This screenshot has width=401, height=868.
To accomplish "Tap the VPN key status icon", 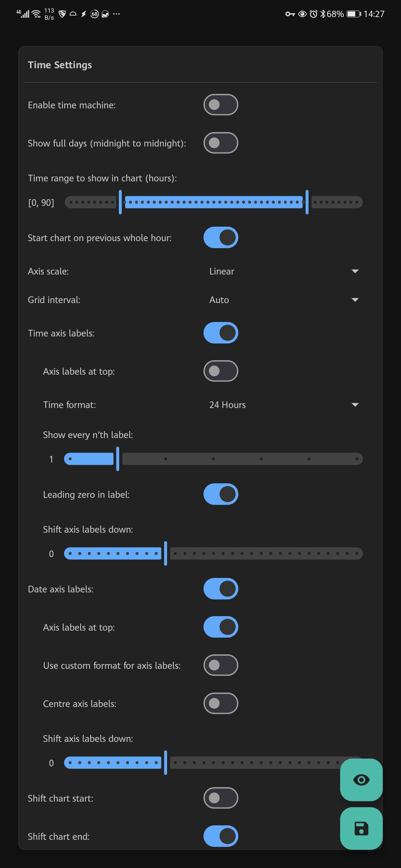I will [290, 14].
